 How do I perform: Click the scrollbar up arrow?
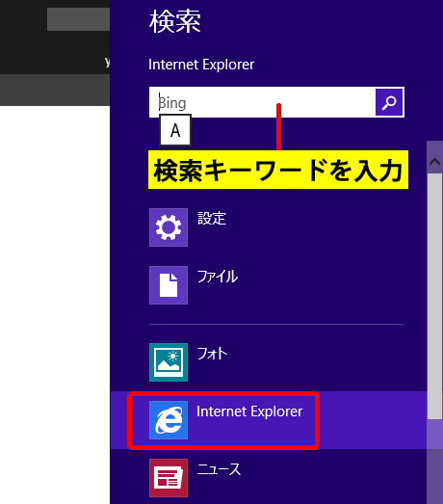434,161
